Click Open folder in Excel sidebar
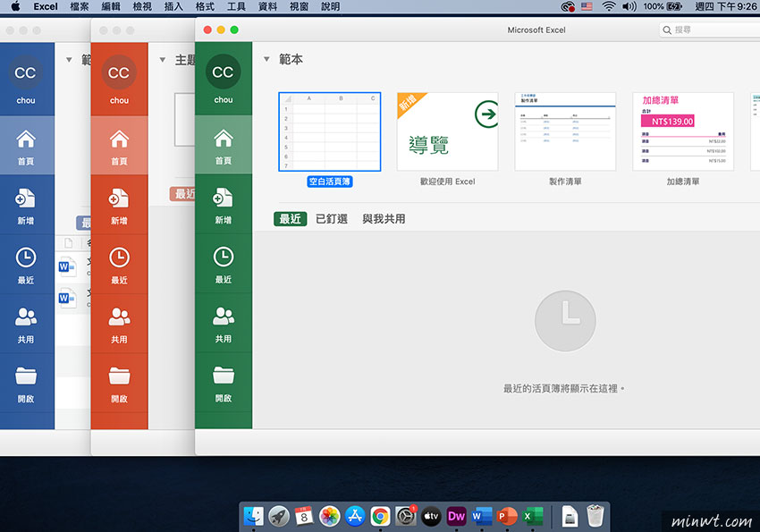This screenshot has width=760, height=532. pyautogui.click(x=224, y=383)
